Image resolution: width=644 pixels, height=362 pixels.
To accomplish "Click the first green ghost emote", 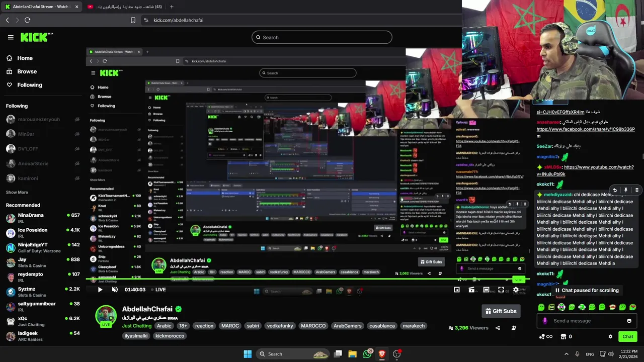I will [x=541, y=307].
